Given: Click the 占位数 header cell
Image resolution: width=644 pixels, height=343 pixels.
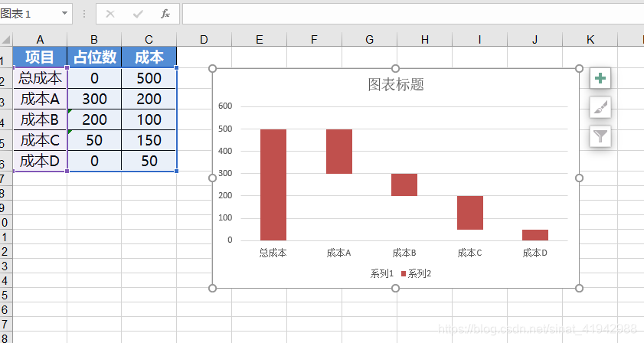Looking at the screenshot, I should pyautogui.click(x=94, y=57).
